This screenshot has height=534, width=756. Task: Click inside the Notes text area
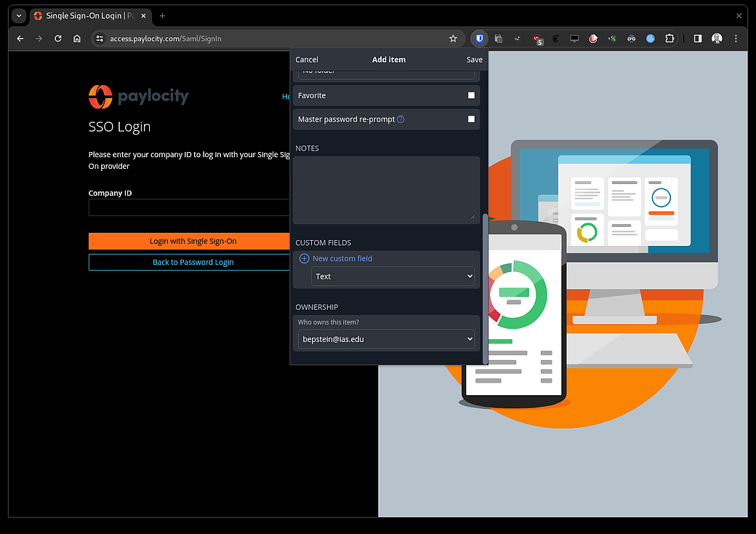pyautogui.click(x=386, y=189)
